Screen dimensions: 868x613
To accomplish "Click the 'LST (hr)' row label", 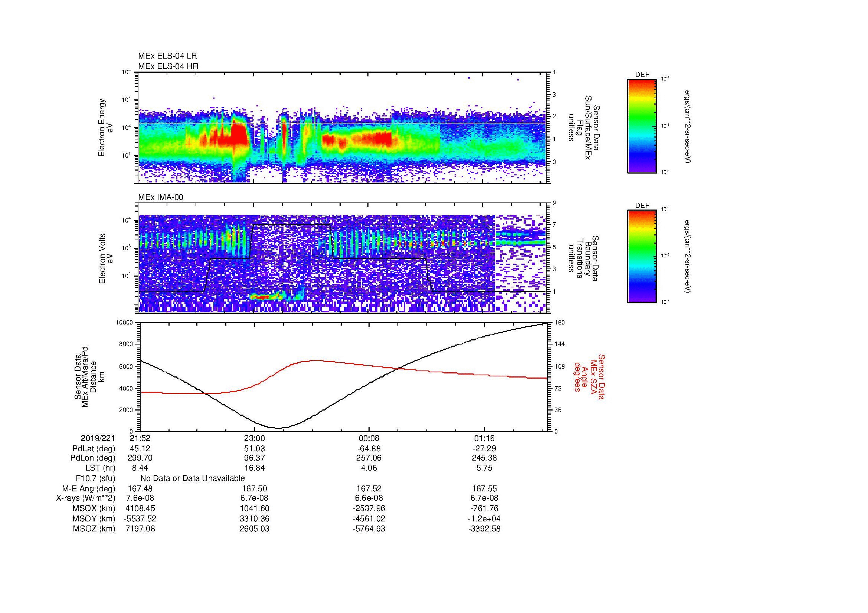I will tap(100, 468).
